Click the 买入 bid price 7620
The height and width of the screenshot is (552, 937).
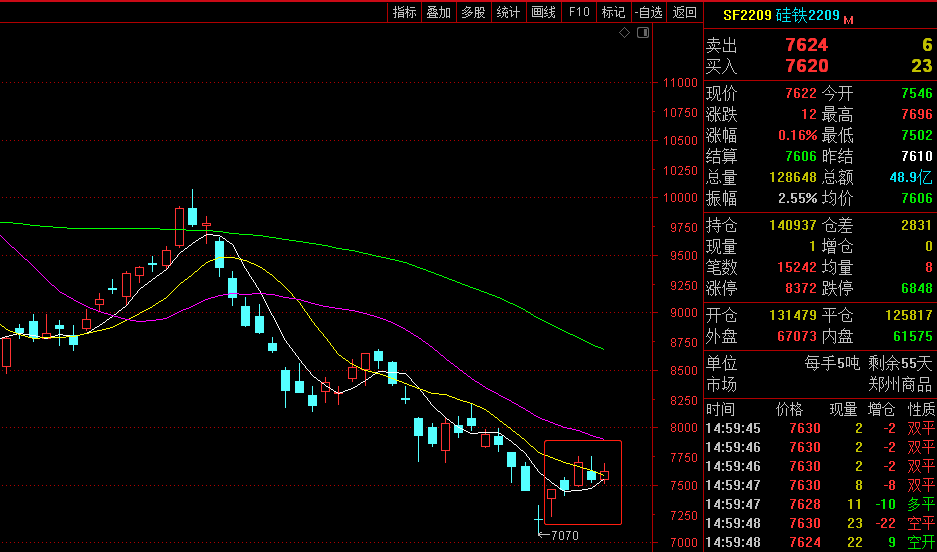coord(806,66)
